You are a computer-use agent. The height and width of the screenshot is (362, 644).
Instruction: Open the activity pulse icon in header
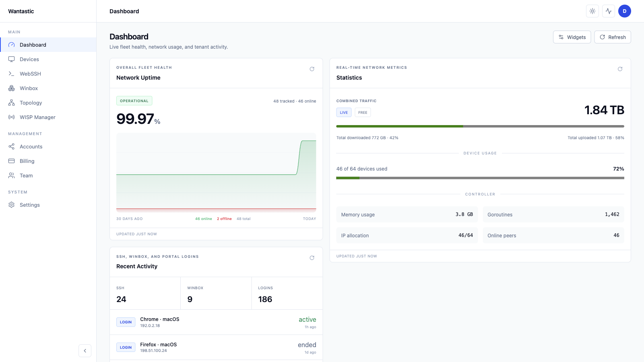pyautogui.click(x=609, y=11)
